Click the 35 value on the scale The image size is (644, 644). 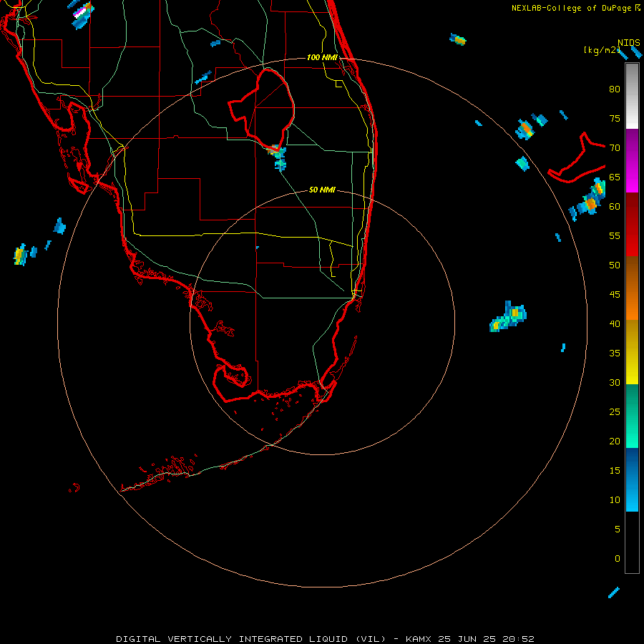tap(615, 353)
